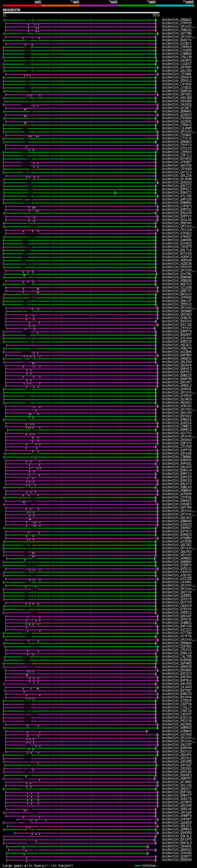
Task: Select hit UniRef100_A0PAD7
Action: click(176, 819)
